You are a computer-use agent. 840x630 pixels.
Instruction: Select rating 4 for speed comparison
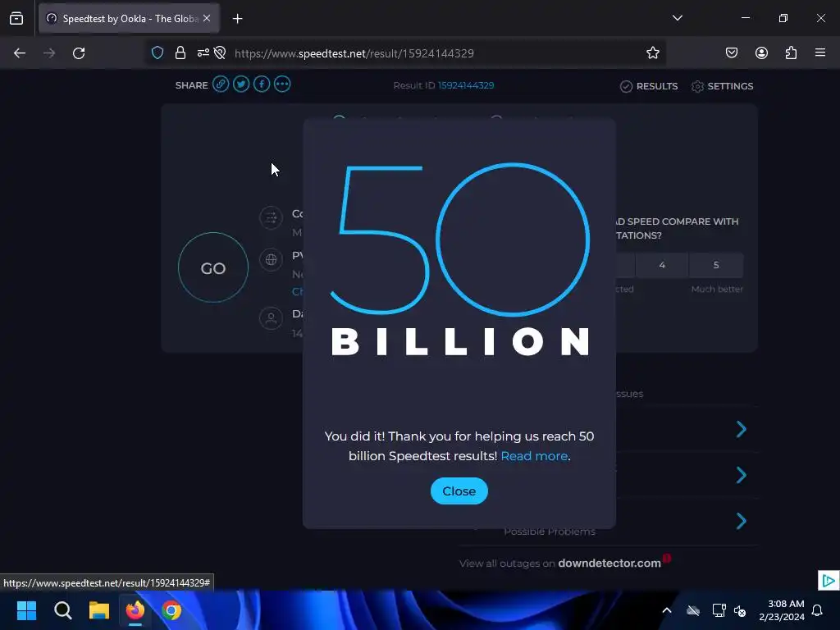(662, 265)
